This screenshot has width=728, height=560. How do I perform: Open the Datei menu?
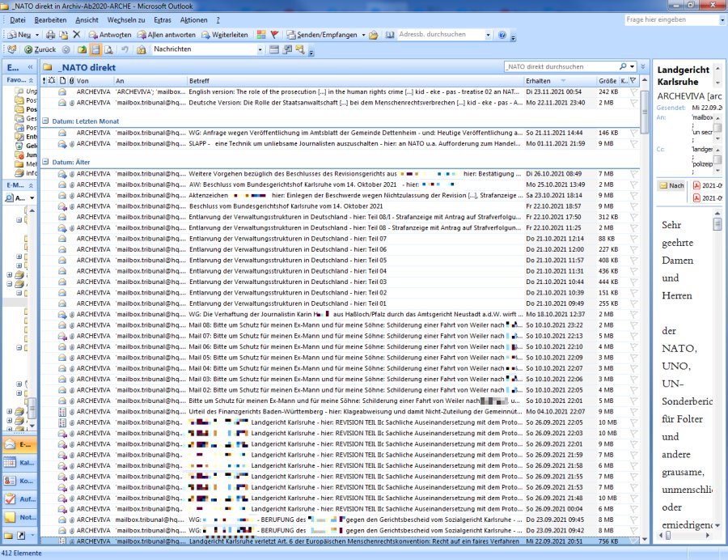18,20
